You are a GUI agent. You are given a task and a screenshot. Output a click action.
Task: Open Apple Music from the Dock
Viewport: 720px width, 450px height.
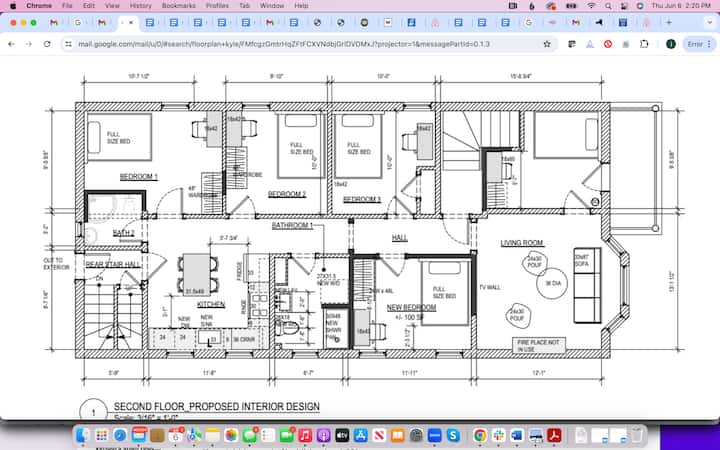coord(305,436)
